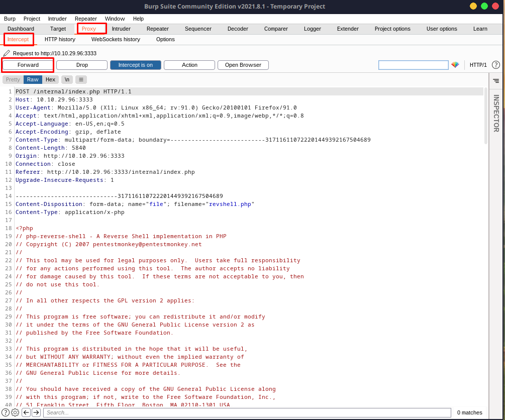Switch to the Extender tab

click(x=348, y=29)
